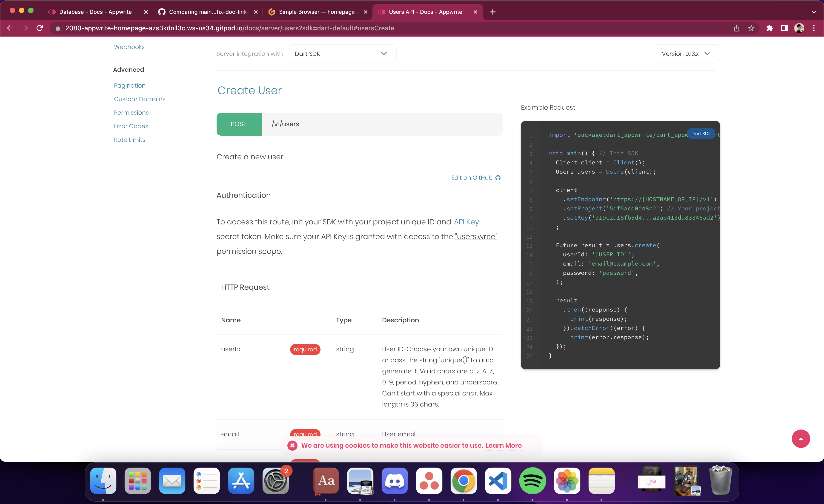Open App Store from the dock

(241, 481)
